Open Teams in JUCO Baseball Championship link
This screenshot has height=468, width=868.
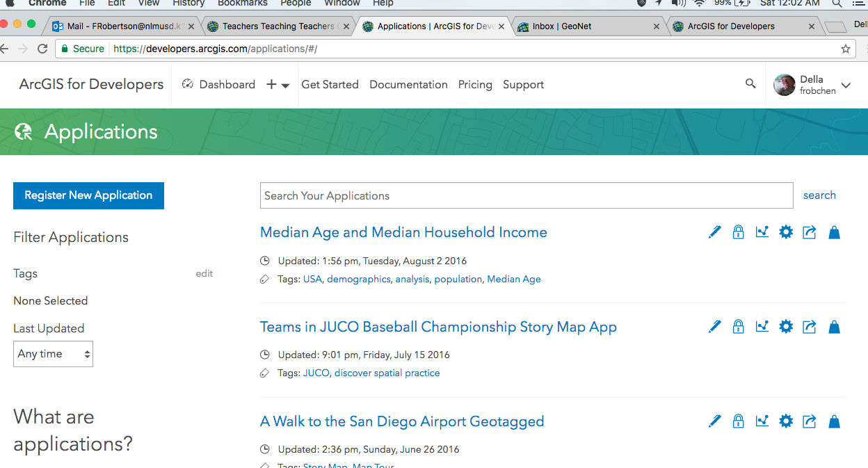tap(438, 327)
